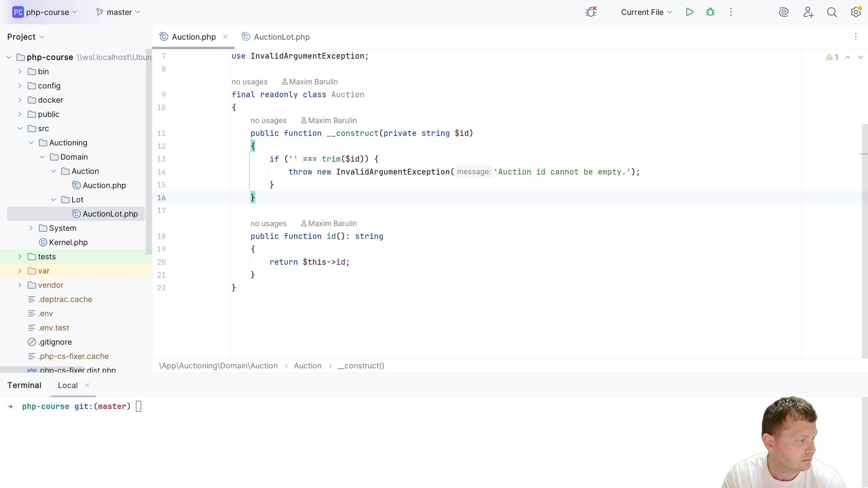Screen dimensions: 868x488
Task: Place cursor on line 16 closing brace
Action: (253, 198)
